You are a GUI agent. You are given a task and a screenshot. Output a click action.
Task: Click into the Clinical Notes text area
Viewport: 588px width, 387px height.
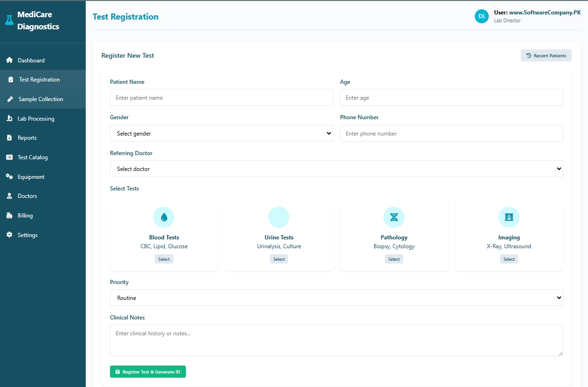[336, 340]
